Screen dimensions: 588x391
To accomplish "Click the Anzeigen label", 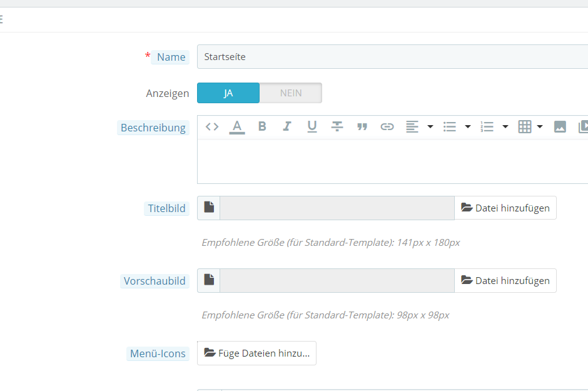I will pyautogui.click(x=167, y=93).
